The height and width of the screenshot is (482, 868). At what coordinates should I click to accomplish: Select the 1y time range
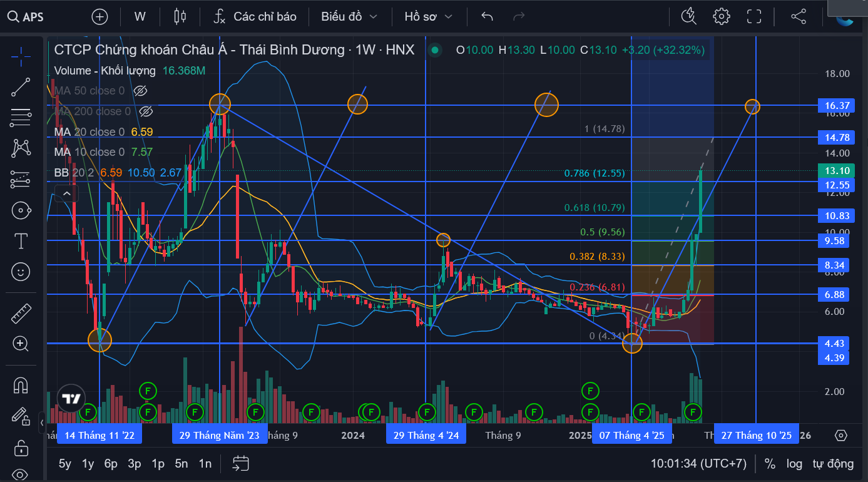(88, 464)
